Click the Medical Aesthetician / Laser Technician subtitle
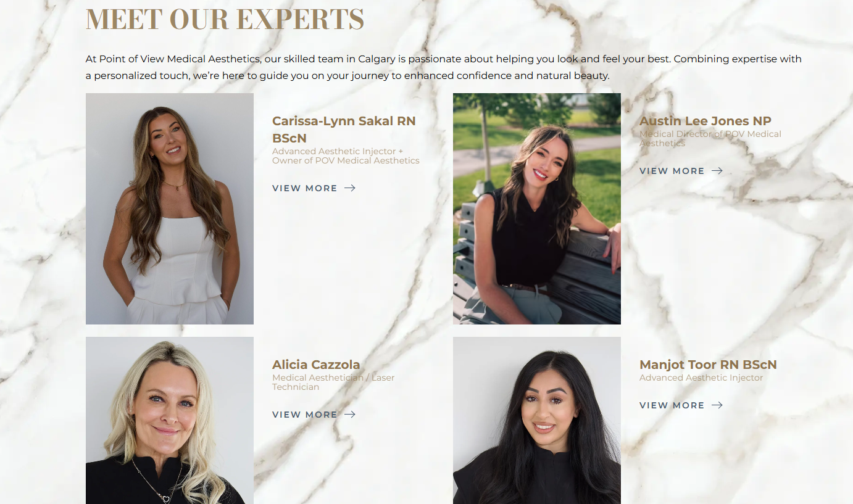 tap(333, 382)
